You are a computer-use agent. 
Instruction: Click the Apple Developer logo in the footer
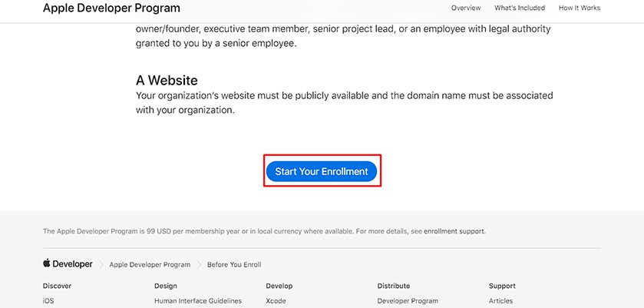(68, 264)
